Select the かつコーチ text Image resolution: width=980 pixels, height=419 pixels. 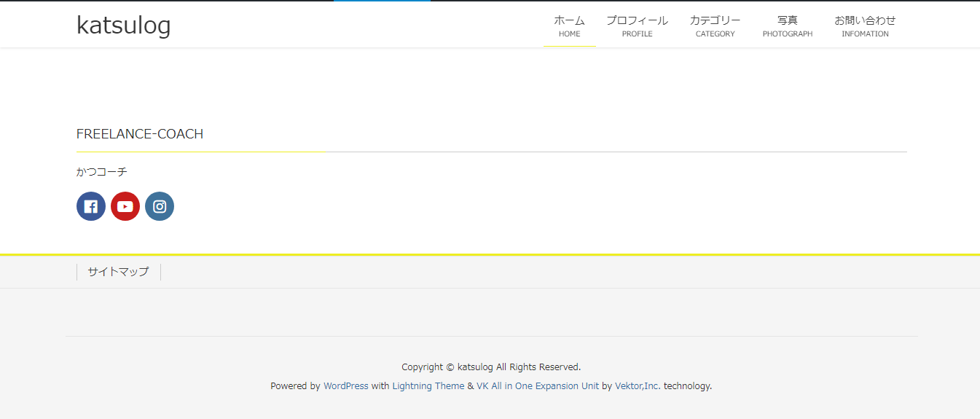tap(102, 172)
